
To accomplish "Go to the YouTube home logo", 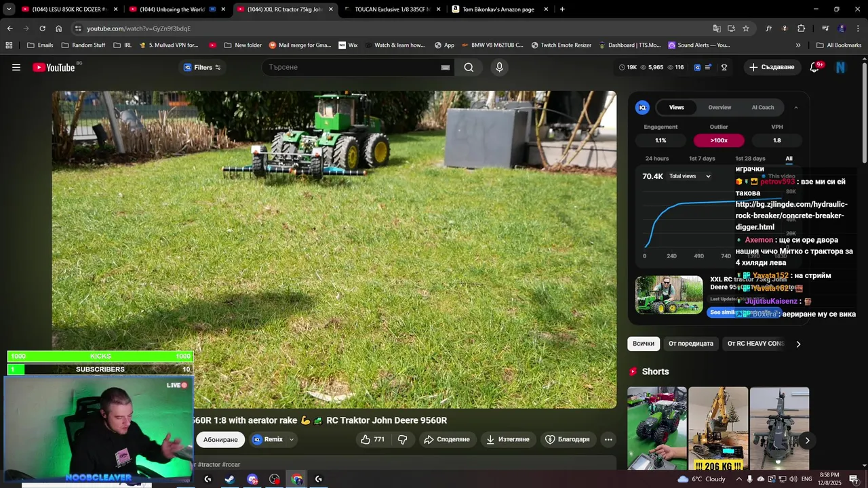I will tap(54, 67).
